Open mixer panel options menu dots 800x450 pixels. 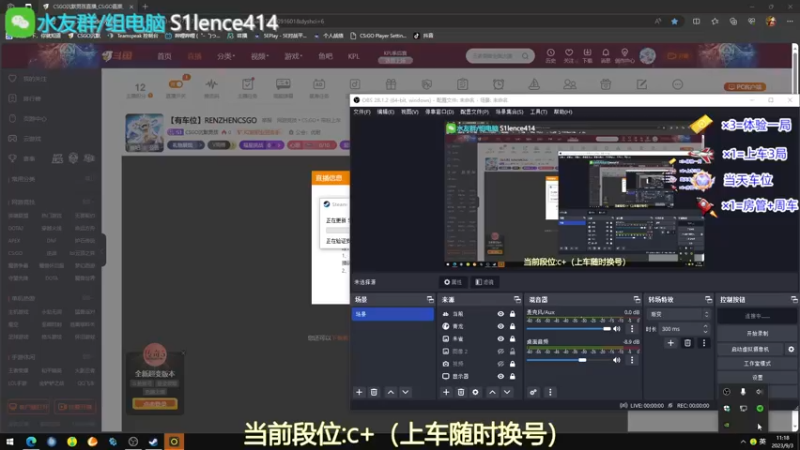coord(550,392)
